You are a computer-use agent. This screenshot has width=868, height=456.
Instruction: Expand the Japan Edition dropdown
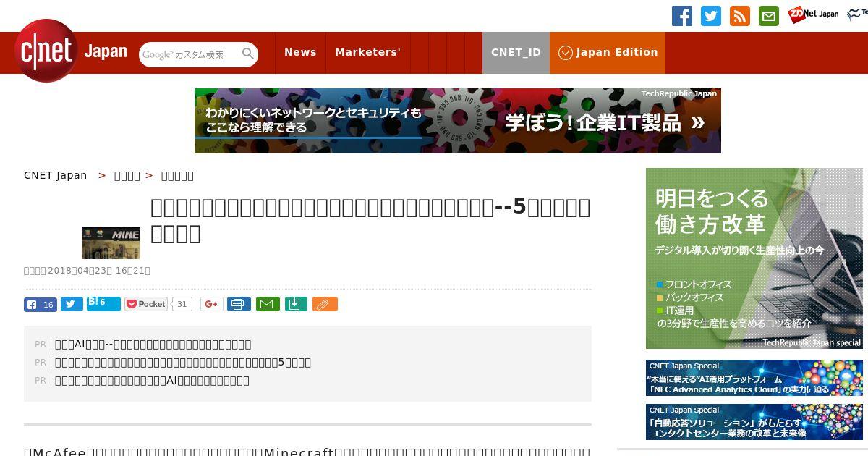(608, 52)
